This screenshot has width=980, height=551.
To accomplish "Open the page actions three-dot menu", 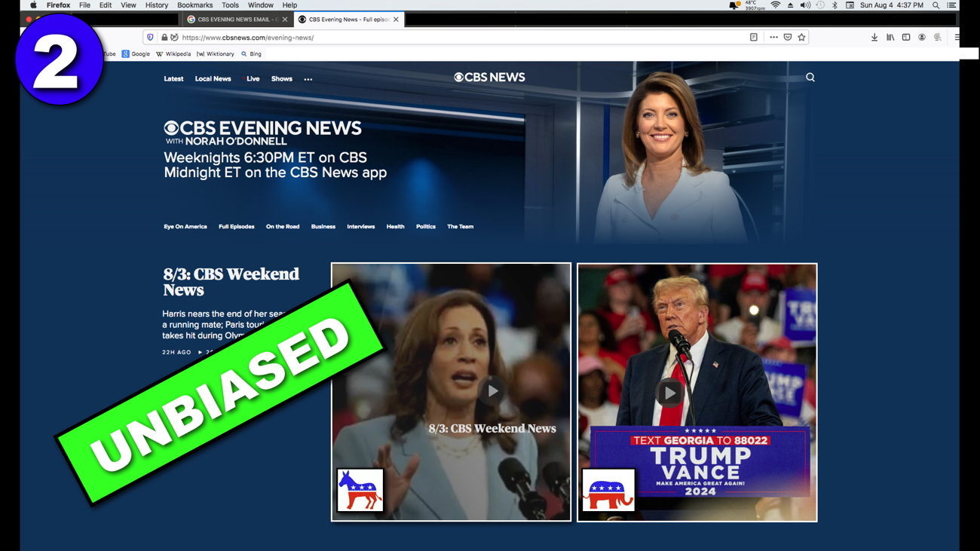I will [x=773, y=37].
